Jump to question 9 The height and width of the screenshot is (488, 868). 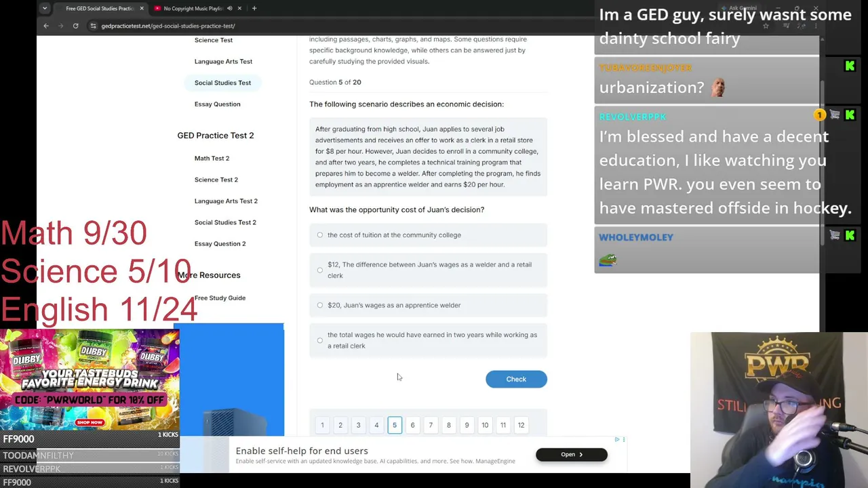click(467, 425)
